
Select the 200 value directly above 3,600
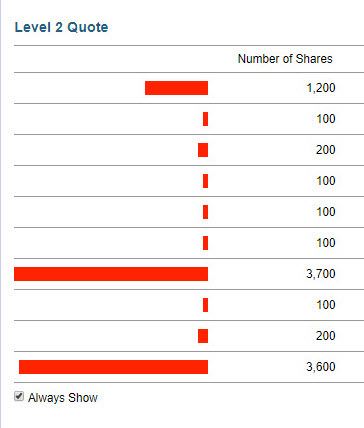(x=326, y=336)
